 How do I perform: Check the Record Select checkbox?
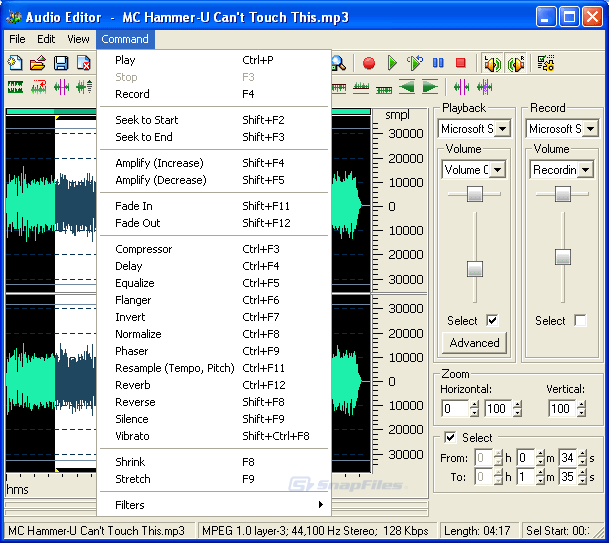580,321
